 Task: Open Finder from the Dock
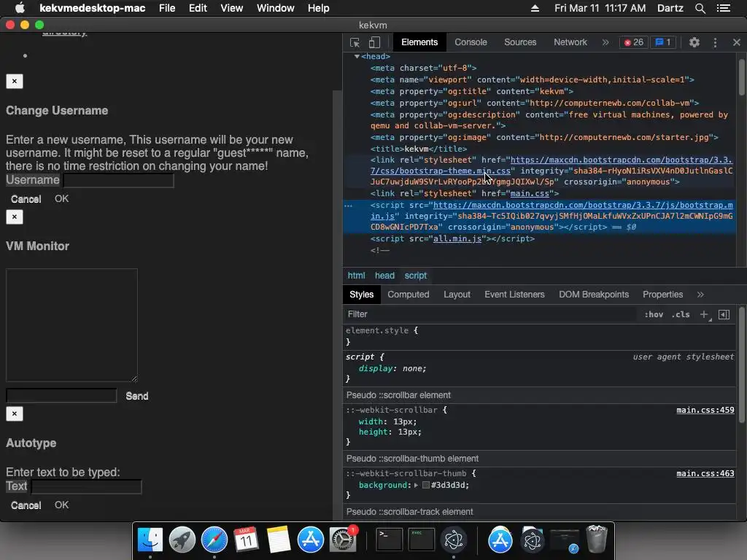pyautogui.click(x=150, y=540)
